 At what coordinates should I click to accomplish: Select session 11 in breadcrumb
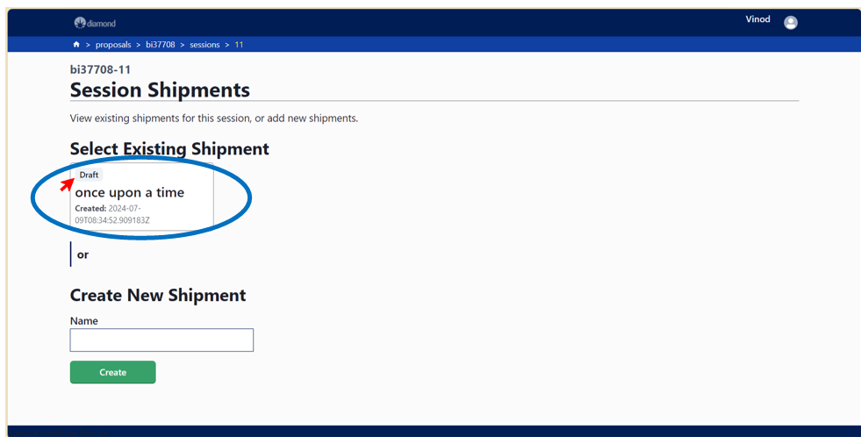(239, 45)
